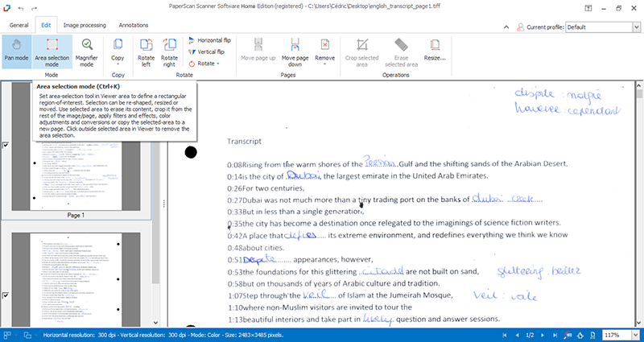644x342 pixels.
Task: Activate Pan mode hand tool
Action: (x=16, y=52)
